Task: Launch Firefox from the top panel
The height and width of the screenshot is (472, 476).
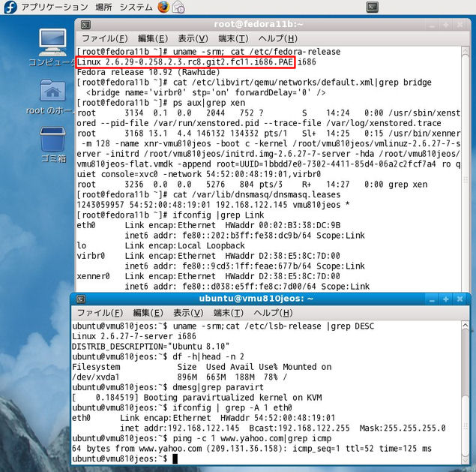Action: coord(163,7)
